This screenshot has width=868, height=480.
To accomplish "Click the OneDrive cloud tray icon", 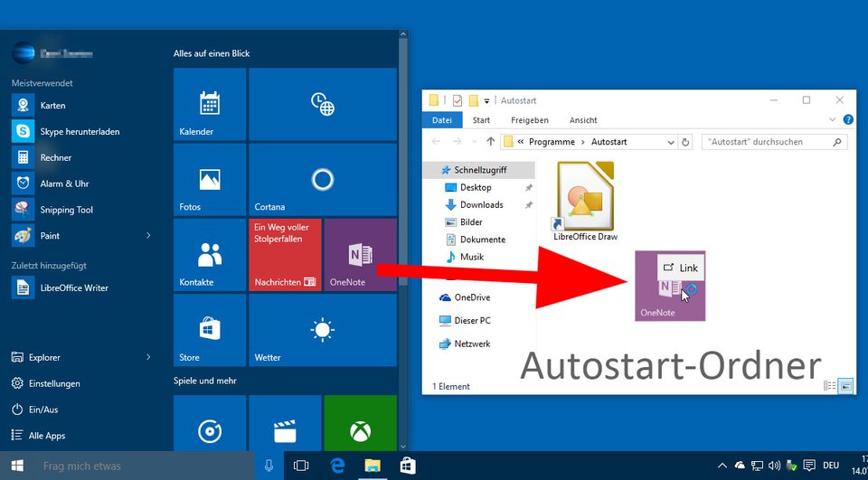I will point(740,466).
